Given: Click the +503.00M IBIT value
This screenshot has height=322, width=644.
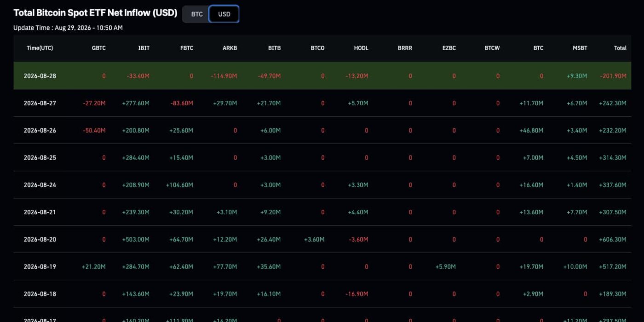Looking at the screenshot, I should 136,239.
